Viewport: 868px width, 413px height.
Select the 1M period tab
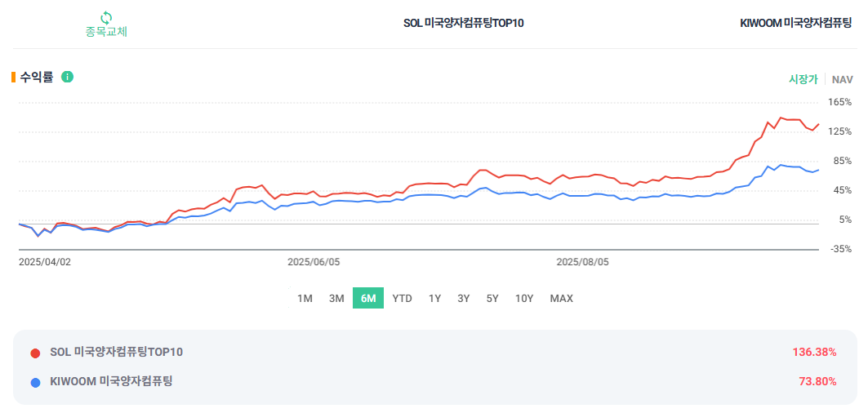point(305,299)
